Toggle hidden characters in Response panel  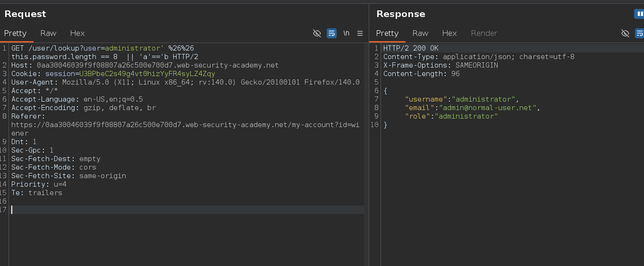tap(625, 33)
